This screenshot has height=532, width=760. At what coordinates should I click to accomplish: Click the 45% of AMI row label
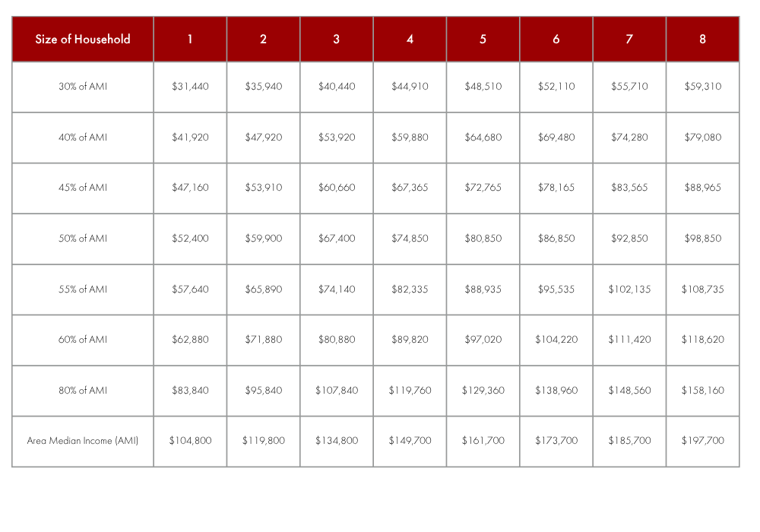click(82, 188)
